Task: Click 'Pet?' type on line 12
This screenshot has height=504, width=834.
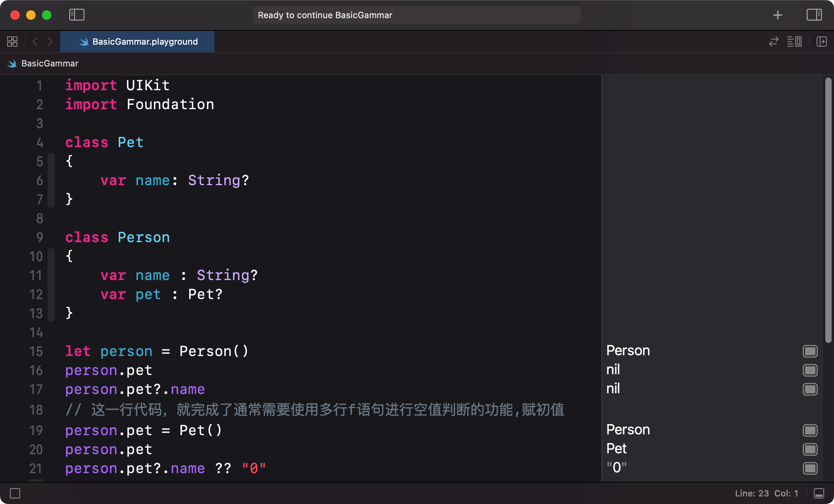Action: [205, 294]
